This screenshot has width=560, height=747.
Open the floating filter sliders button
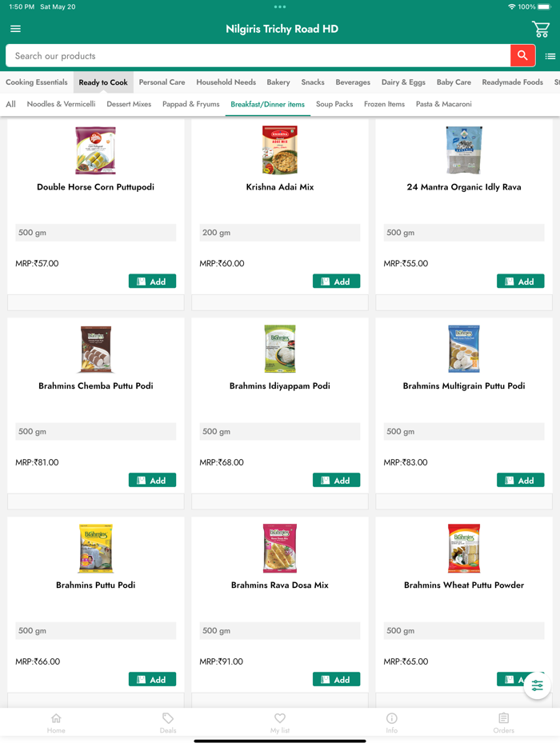click(537, 686)
